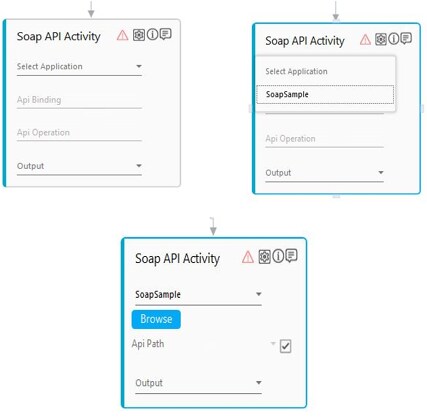Click warning triangle on top-left Soap API Activity
The image size is (427, 420).
coord(123,35)
